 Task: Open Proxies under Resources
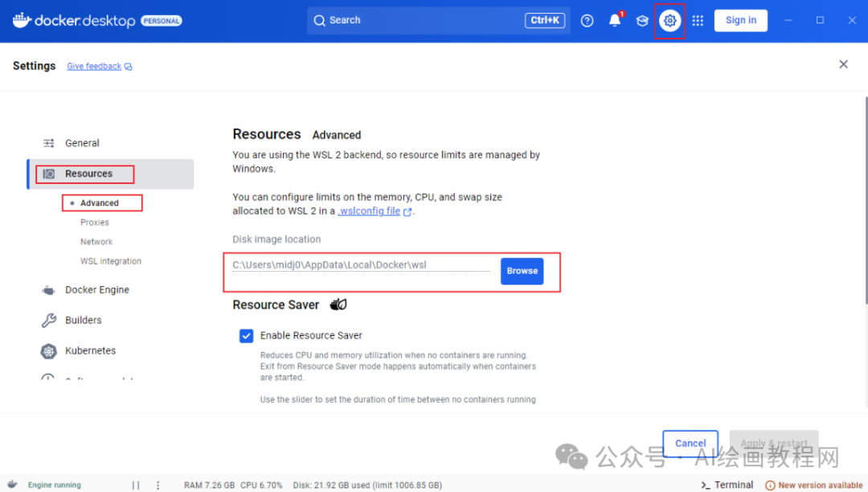(x=95, y=223)
